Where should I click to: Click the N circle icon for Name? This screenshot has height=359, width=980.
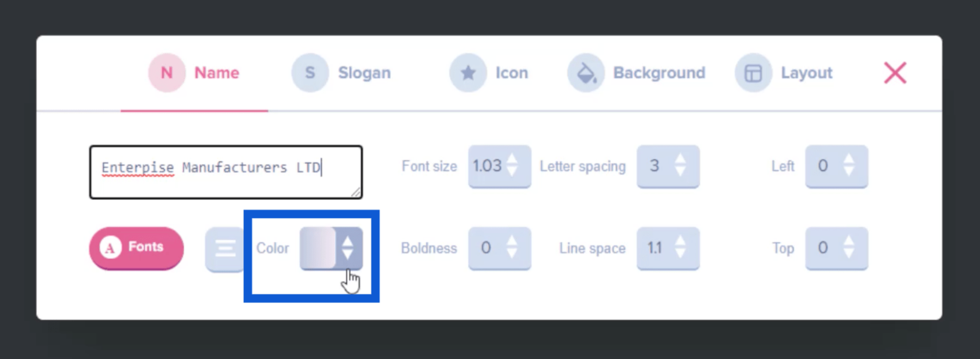tap(167, 73)
